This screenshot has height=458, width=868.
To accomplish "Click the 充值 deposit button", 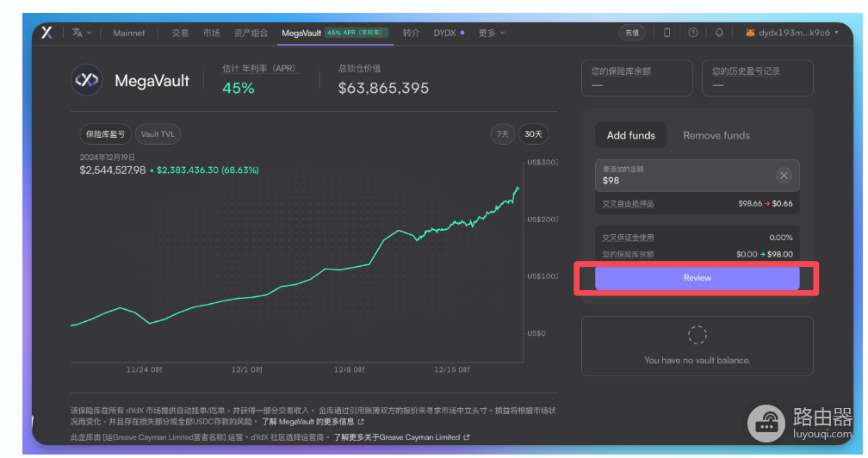I will pyautogui.click(x=632, y=33).
